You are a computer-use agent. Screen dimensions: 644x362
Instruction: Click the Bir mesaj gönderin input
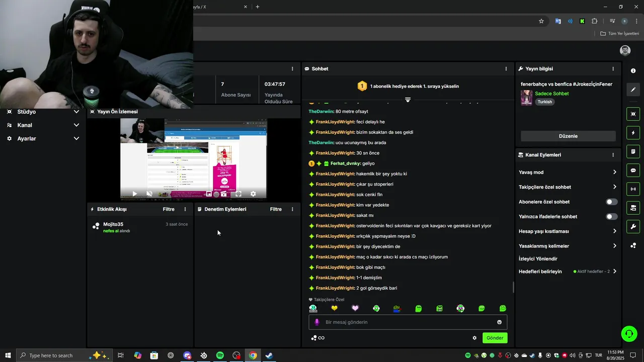click(x=408, y=322)
